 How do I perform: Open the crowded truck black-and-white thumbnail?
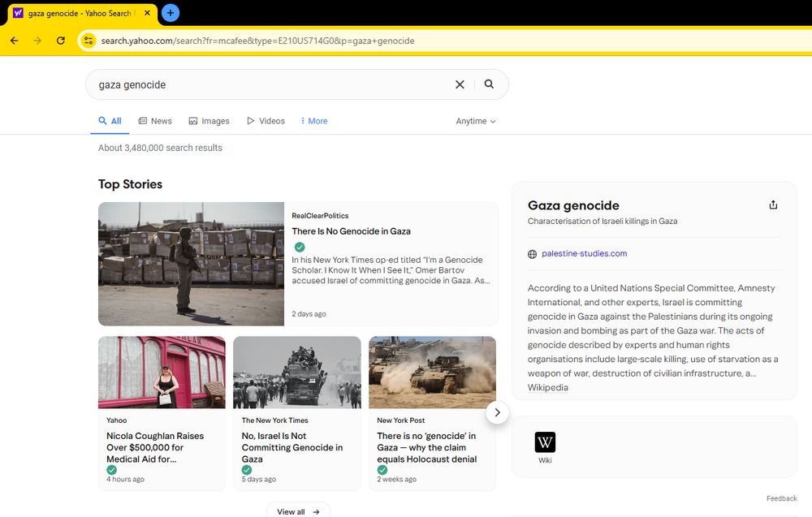pyautogui.click(x=296, y=372)
